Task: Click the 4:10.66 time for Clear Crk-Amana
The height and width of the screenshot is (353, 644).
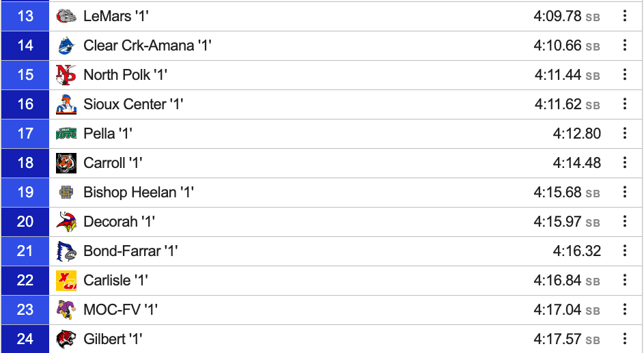Action: pos(557,46)
